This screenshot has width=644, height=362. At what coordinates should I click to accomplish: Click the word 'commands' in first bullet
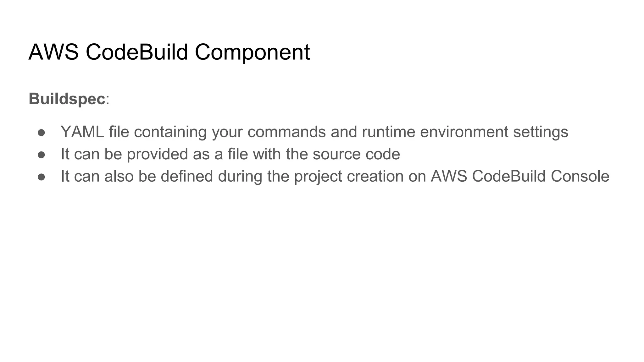(x=286, y=132)
